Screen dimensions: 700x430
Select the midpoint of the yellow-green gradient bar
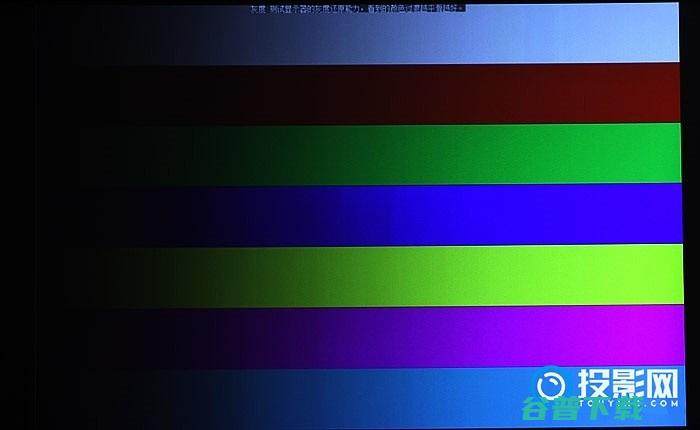[350, 275]
